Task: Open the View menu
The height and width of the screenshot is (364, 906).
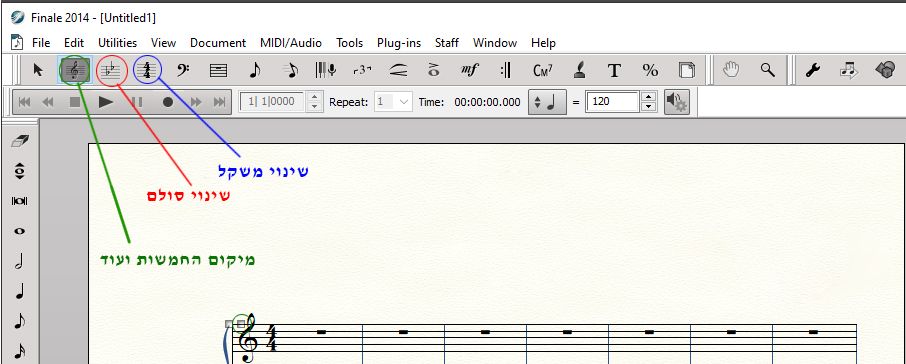Action: [164, 43]
